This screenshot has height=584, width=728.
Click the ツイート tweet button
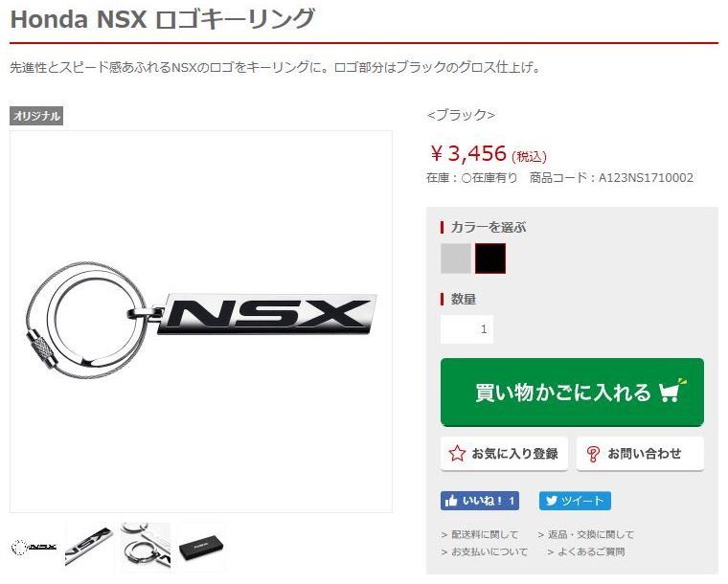[x=575, y=501]
